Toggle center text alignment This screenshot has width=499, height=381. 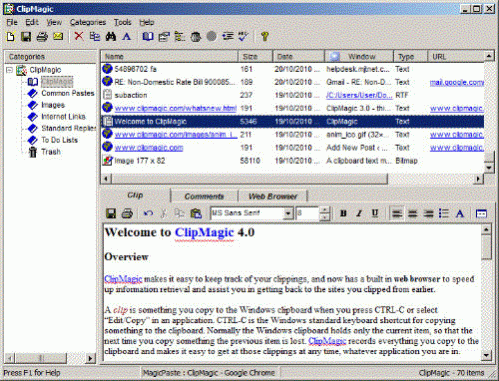click(x=413, y=213)
